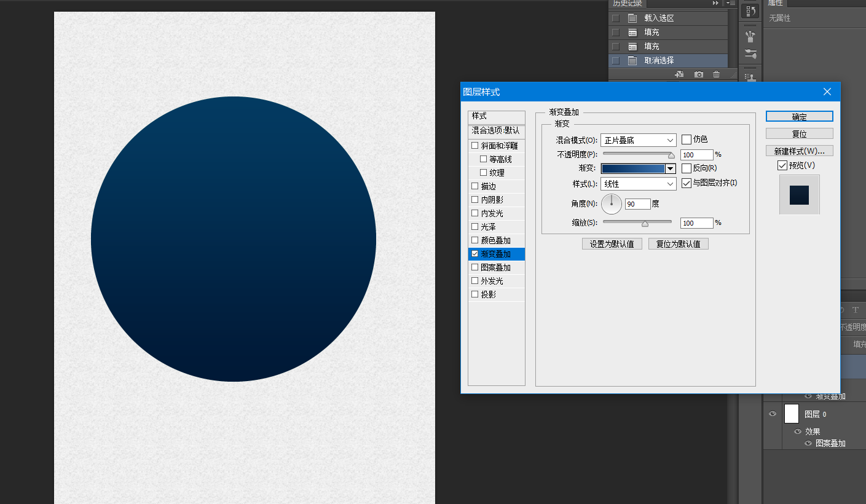
Task: Enable the 仿色 checkbox
Action: pyautogui.click(x=687, y=140)
